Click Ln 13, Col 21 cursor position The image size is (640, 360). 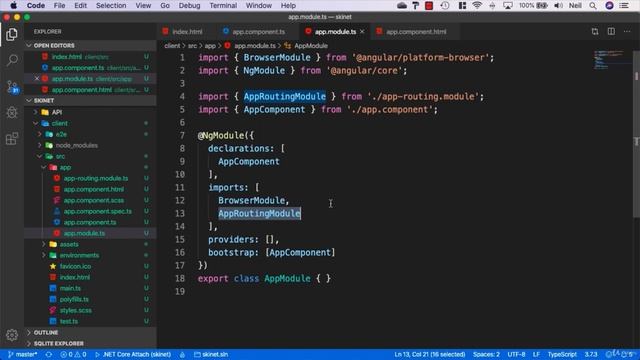(429, 354)
